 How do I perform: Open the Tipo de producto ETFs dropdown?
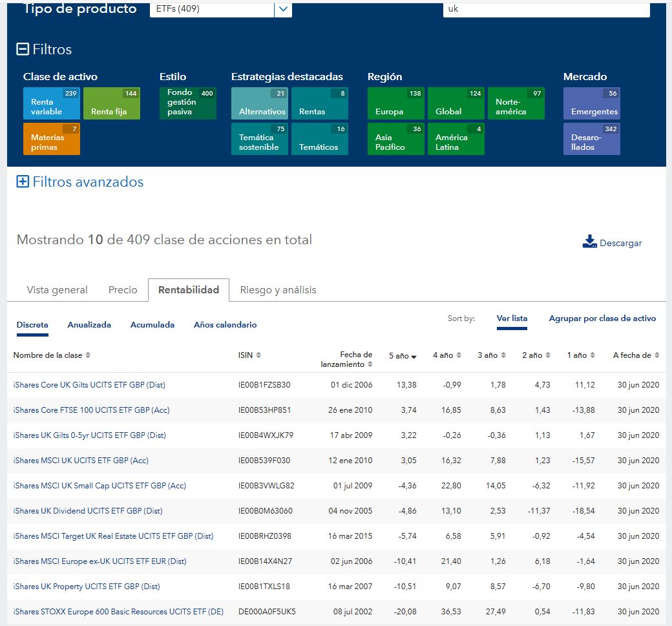tap(221, 8)
